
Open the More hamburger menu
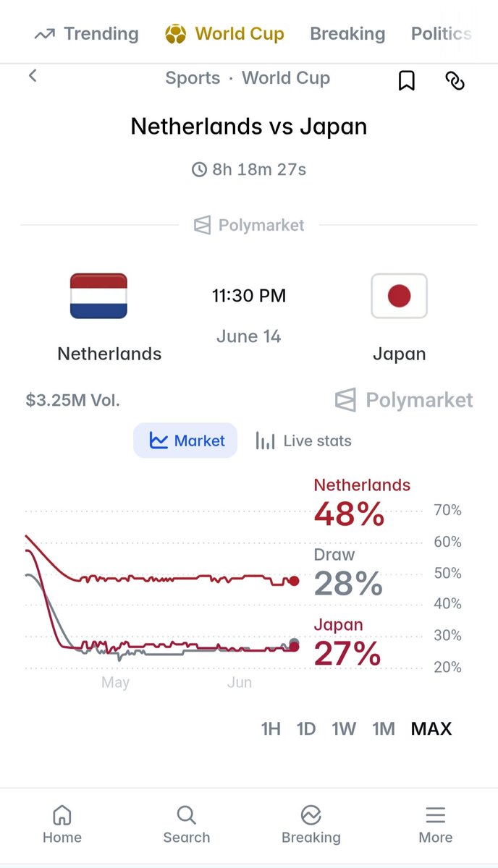tap(435, 825)
